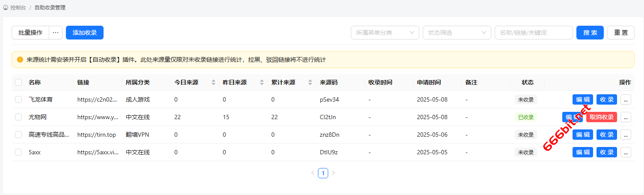Open the 批量操作 dropdown button
This screenshot has height=195, width=644.
30,33
